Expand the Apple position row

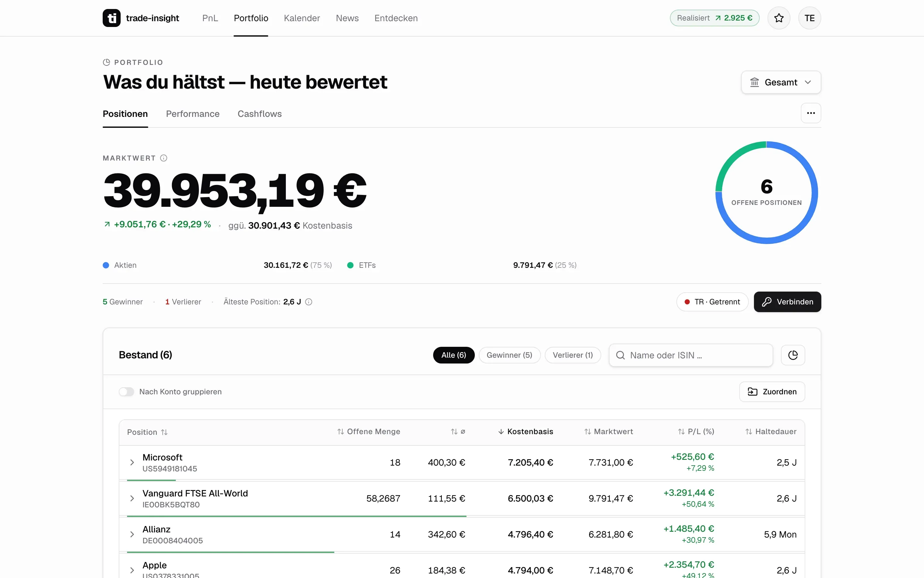click(x=132, y=570)
